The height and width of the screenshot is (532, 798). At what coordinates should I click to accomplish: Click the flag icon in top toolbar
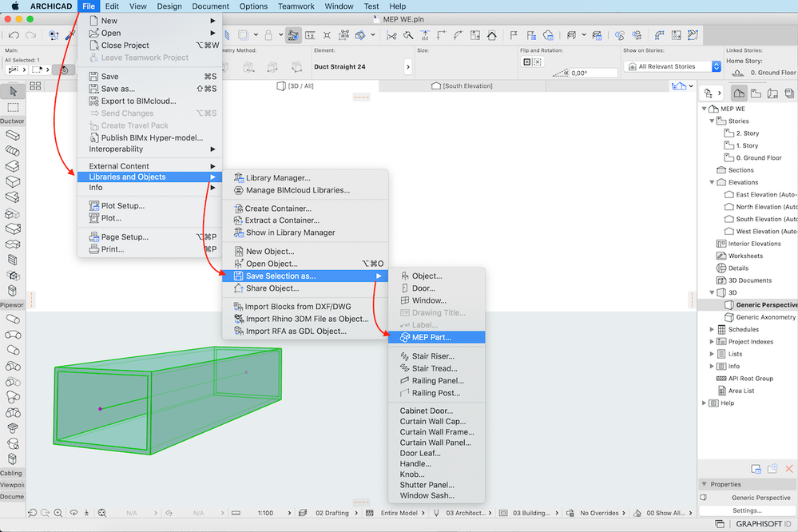click(514, 35)
